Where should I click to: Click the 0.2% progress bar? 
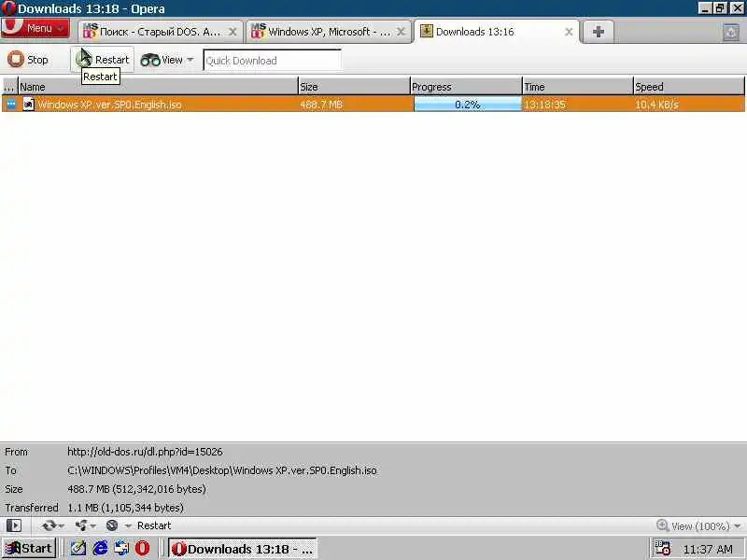click(468, 105)
